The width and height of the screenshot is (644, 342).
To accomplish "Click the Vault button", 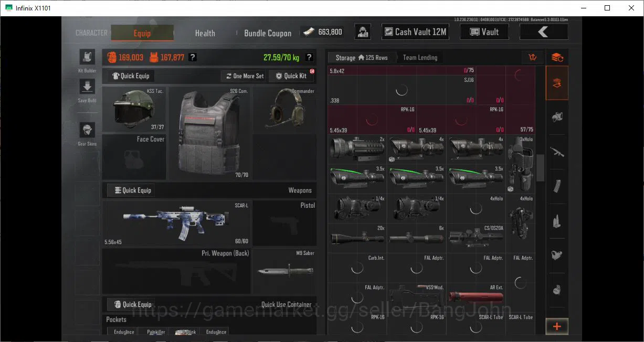I will [484, 32].
